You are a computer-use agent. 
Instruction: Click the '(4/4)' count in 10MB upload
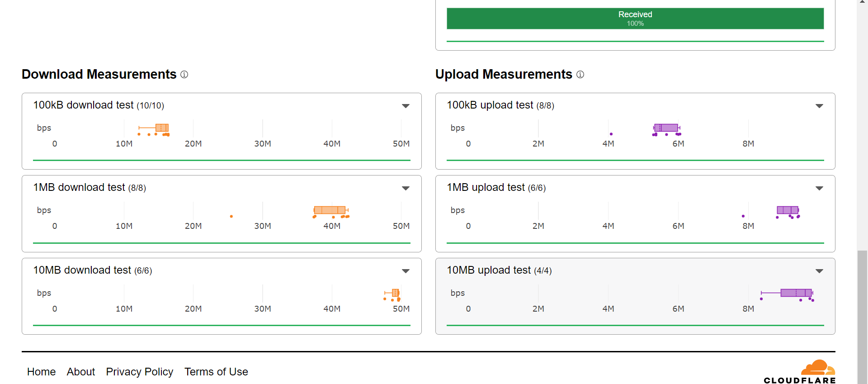pyautogui.click(x=543, y=271)
